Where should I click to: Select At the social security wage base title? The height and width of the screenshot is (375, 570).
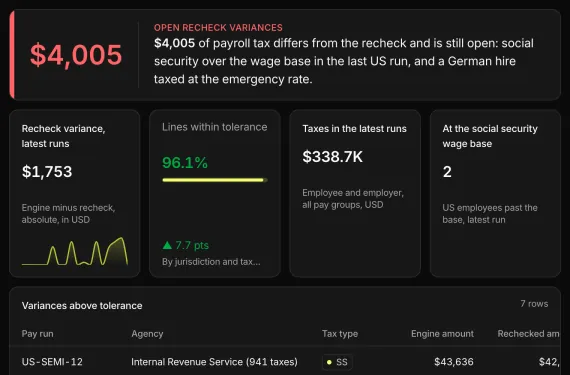coord(490,136)
